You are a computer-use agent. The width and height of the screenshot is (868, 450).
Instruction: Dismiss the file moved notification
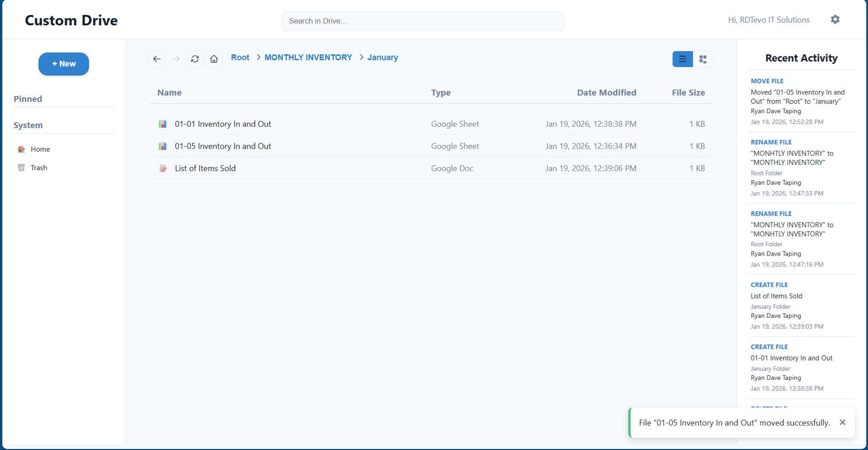(x=843, y=422)
